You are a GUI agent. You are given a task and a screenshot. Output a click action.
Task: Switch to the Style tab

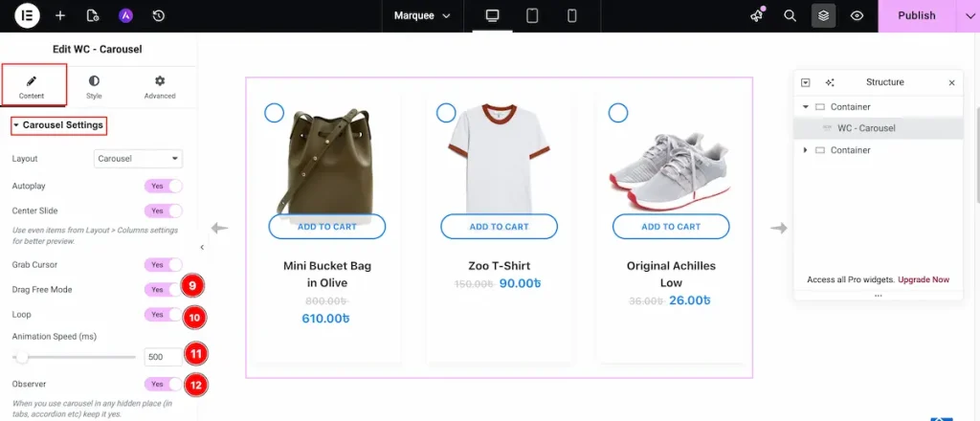coord(94,86)
